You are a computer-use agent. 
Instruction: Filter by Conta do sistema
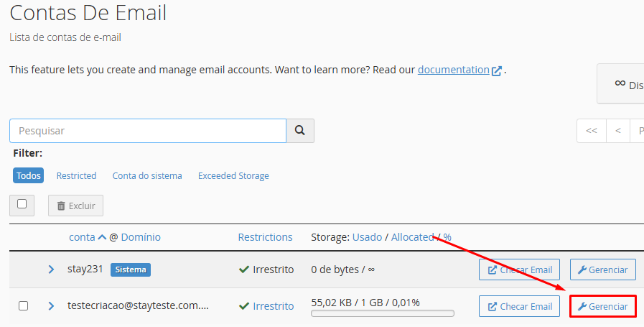tap(147, 175)
